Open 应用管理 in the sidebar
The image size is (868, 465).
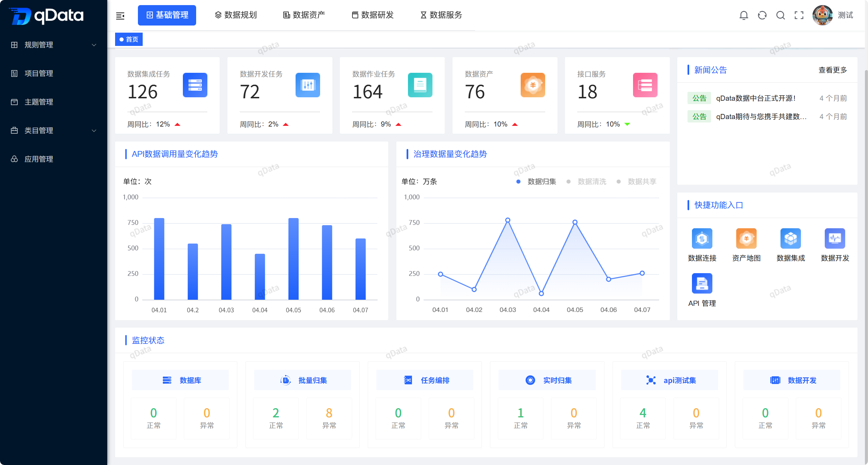53,159
